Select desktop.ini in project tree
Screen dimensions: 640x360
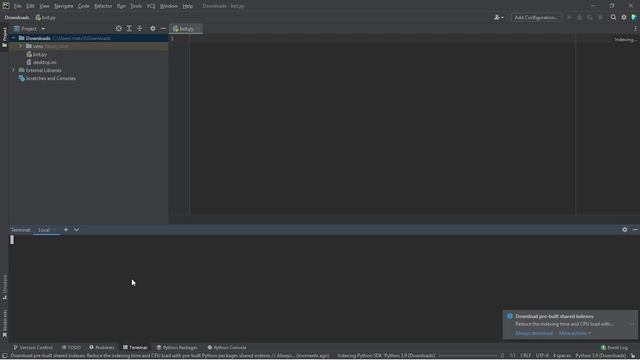point(45,62)
